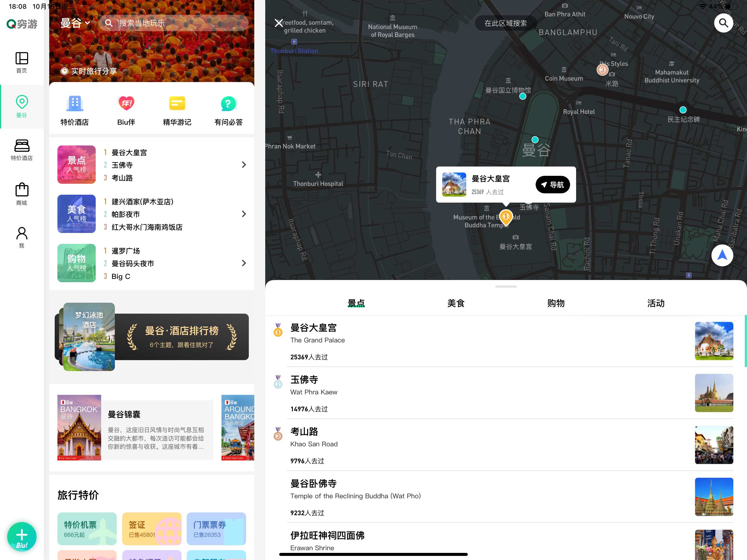Screen dimensions: 747x560
Task: Click the 购物人气榜 green thumbnail
Action: (x=76, y=263)
